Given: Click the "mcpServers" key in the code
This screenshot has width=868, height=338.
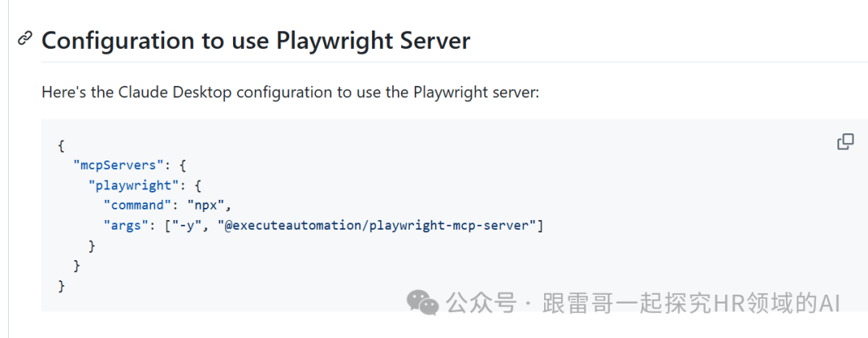Looking at the screenshot, I should click(116, 165).
